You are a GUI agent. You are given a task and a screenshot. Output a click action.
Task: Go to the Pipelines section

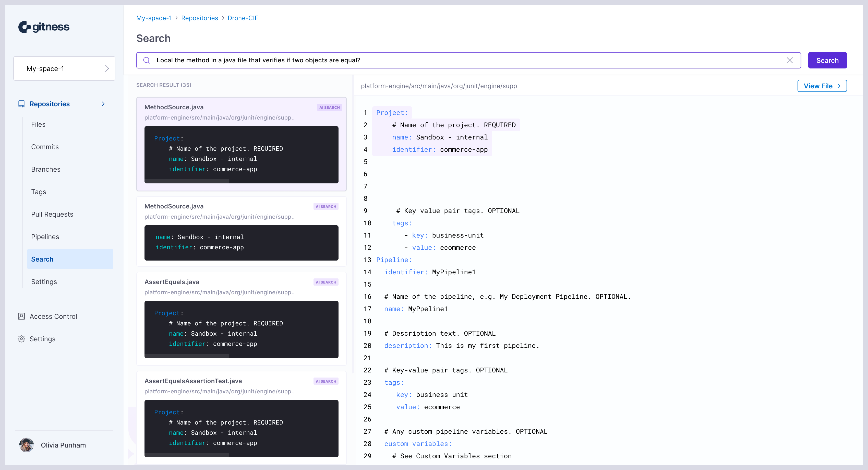click(45, 237)
